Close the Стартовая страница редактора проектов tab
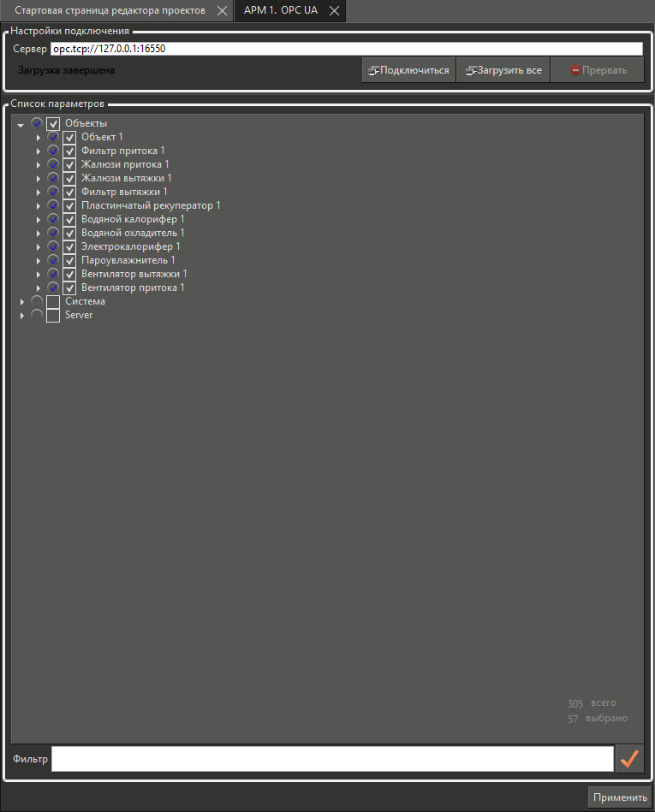Screen dimensions: 655x812 [x=221, y=10]
